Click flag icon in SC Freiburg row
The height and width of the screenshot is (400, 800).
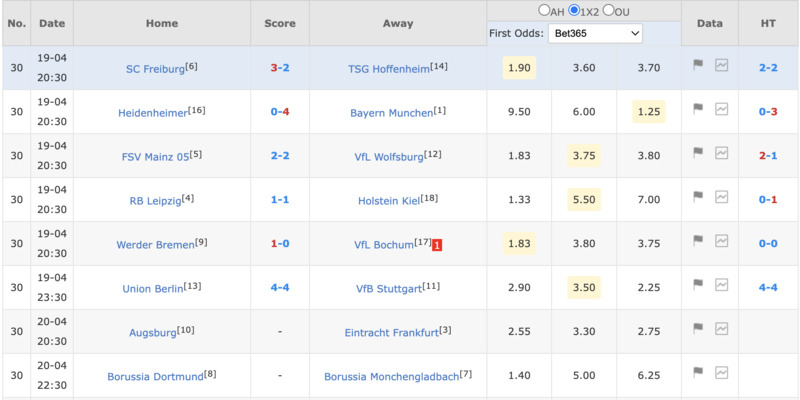[697, 65]
